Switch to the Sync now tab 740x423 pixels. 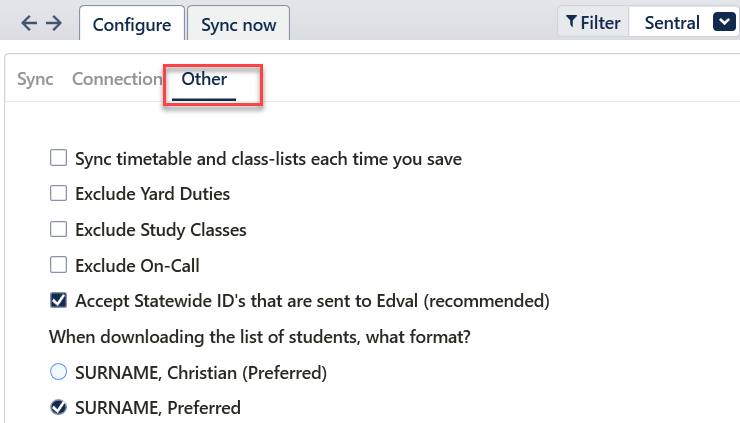pos(238,25)
